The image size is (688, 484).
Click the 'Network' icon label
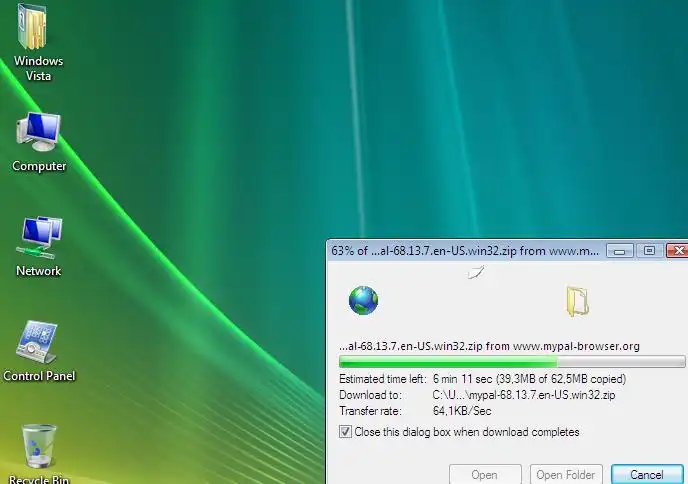pyautogui.click(x=39, y=271)
